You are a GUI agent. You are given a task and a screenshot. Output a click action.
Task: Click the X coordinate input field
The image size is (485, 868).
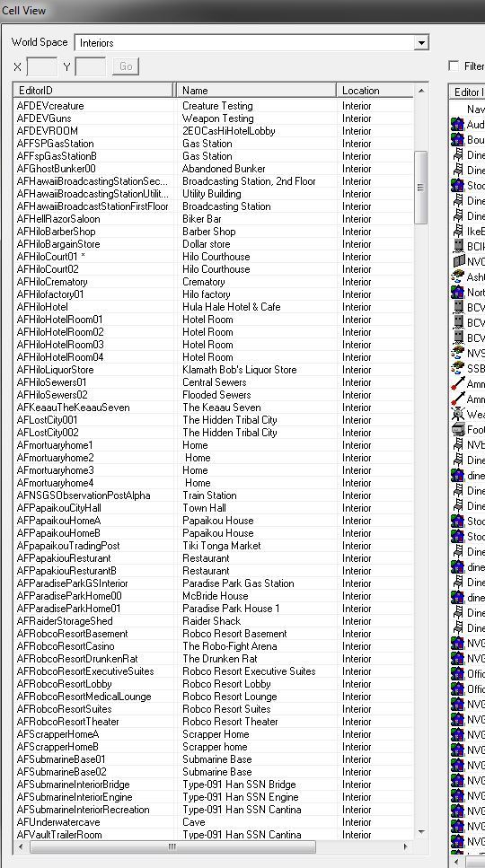click(x=42, y=66)
